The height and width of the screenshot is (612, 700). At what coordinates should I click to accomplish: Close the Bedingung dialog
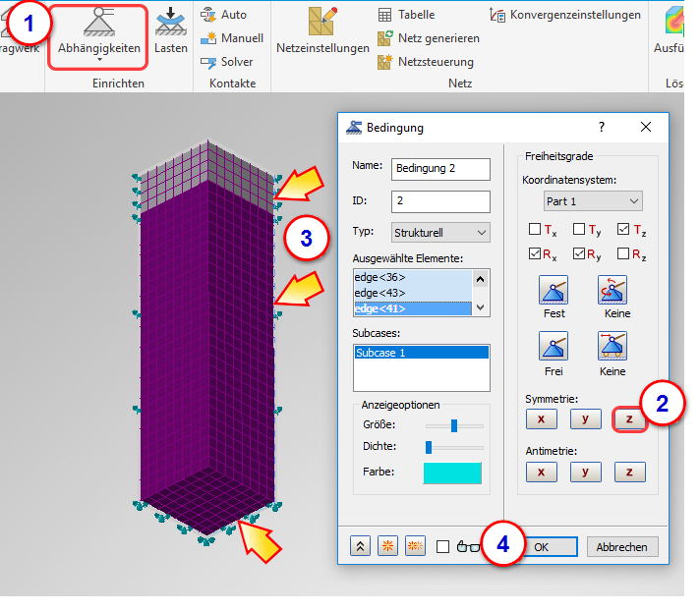coord(646,127)
